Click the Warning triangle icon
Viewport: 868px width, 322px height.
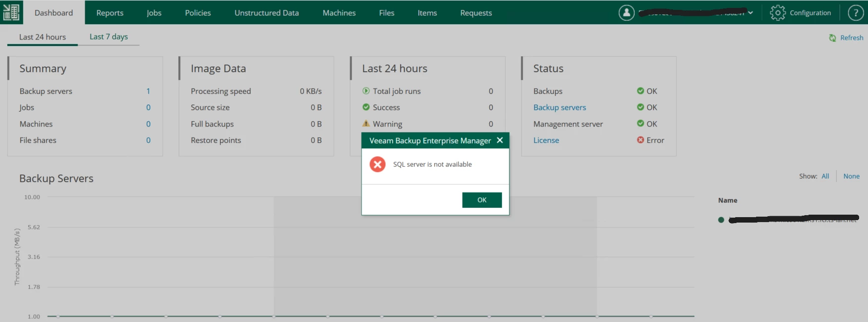coord(366,124)
